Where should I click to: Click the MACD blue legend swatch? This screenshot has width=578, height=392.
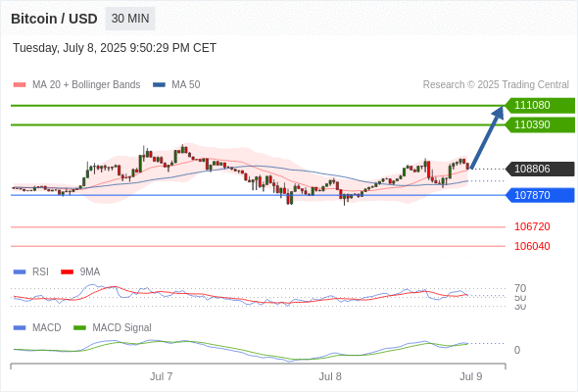[x=20, y=328]
